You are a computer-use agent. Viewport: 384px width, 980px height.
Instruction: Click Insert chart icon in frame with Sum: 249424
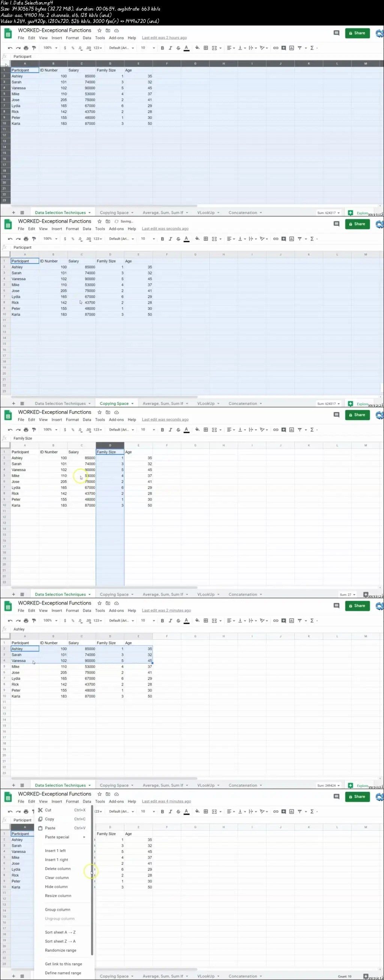tap(292, 621)
